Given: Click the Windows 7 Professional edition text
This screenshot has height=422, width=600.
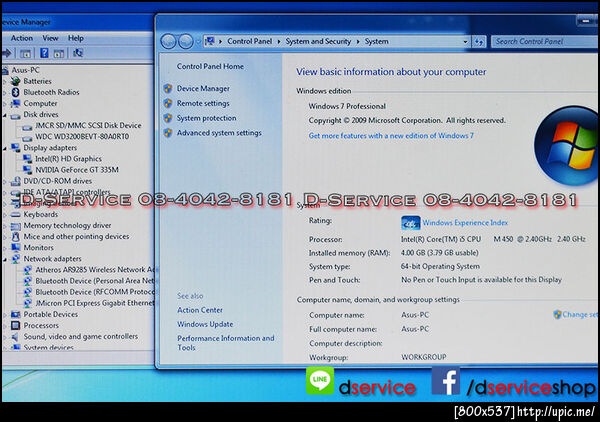Looking at the screenshot, I should (347, 106).
